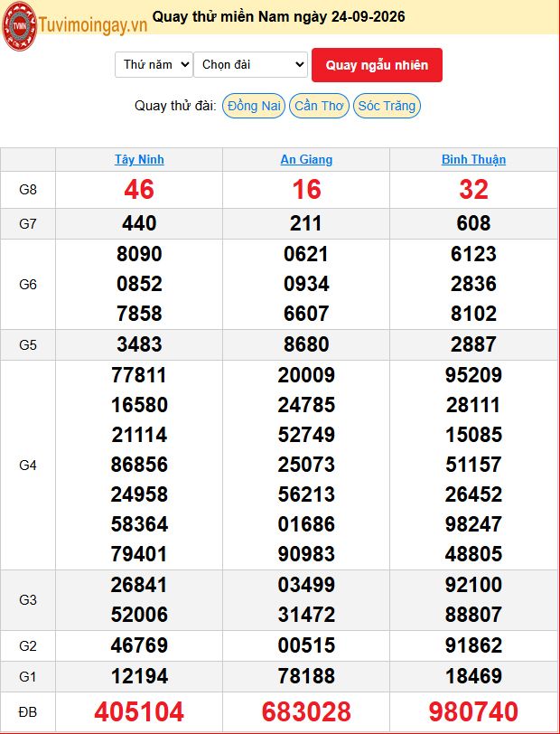This screenshot has height=734, width=560.
Task: Click the Quay ngẫu nhiên button
Action: (377, 65)
